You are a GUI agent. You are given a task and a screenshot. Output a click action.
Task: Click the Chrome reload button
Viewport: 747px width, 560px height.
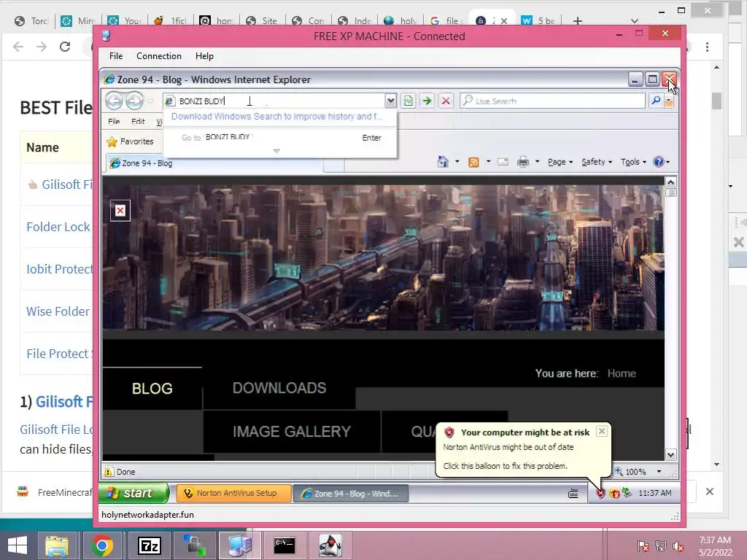(65, 47)
